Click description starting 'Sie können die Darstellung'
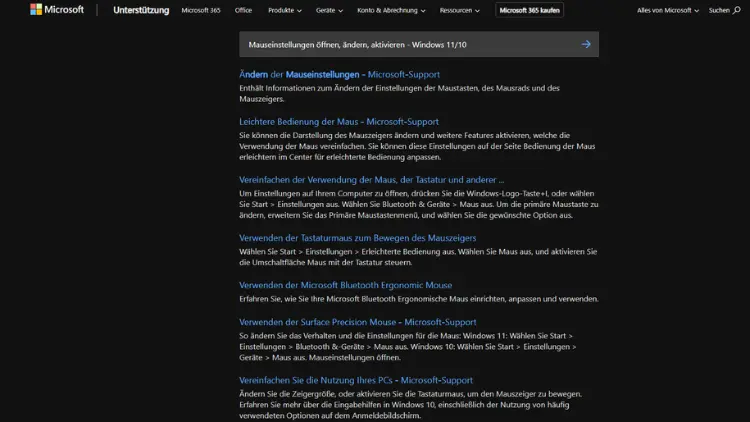Screen dimensions: 750x422 tap(417, 146)
